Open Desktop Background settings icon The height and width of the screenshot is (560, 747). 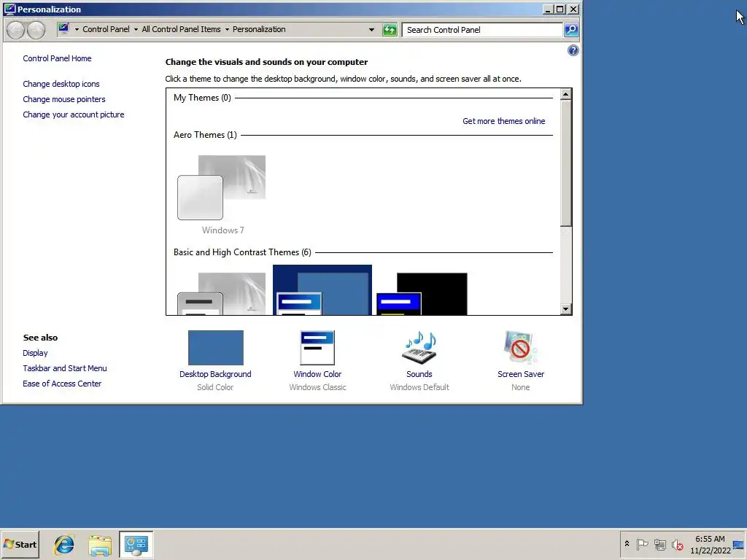click(x=215, y=348)
